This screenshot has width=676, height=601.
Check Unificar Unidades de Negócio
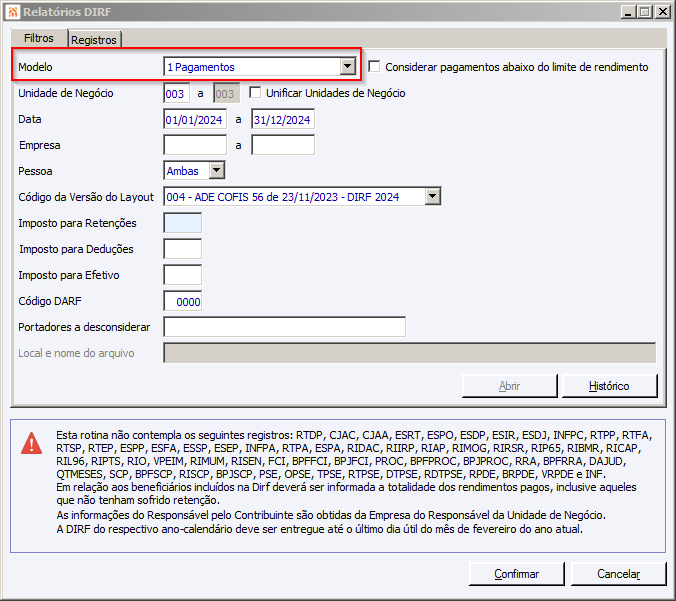click(x=255, y=92)
